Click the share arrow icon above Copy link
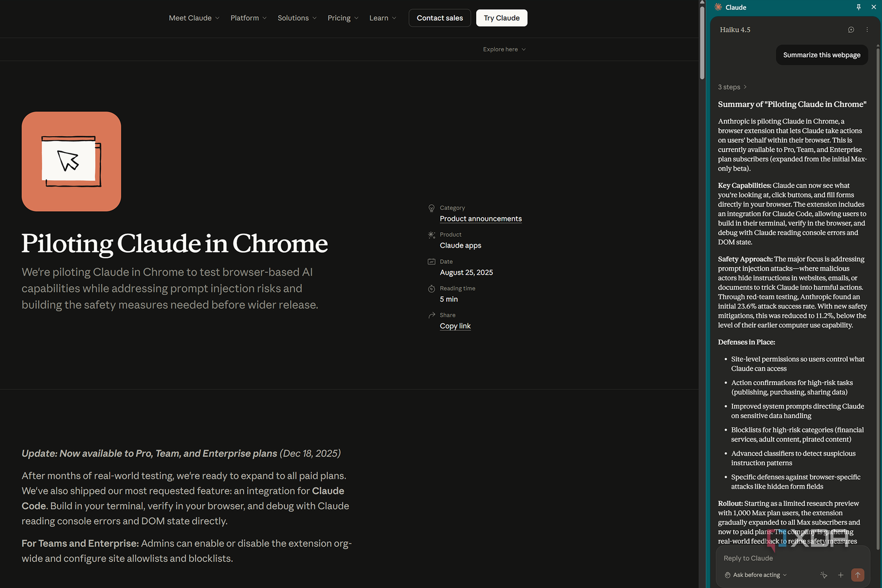Viewport: 882px width, 588px height. (431, 315)
